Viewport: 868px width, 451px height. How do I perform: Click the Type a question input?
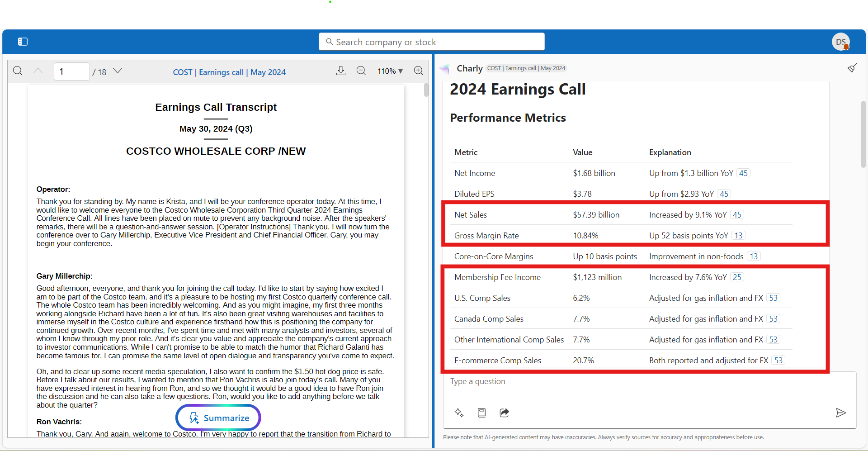coord(650,381)
